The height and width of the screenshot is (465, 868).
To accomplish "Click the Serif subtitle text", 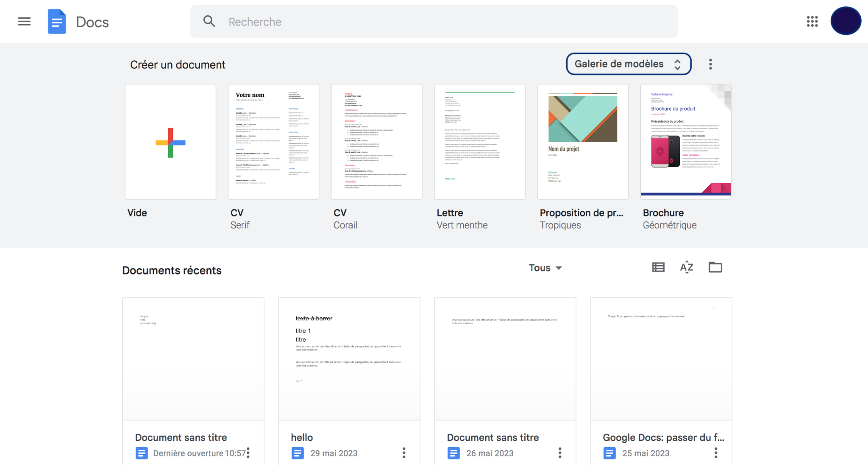I will point(240,225).
